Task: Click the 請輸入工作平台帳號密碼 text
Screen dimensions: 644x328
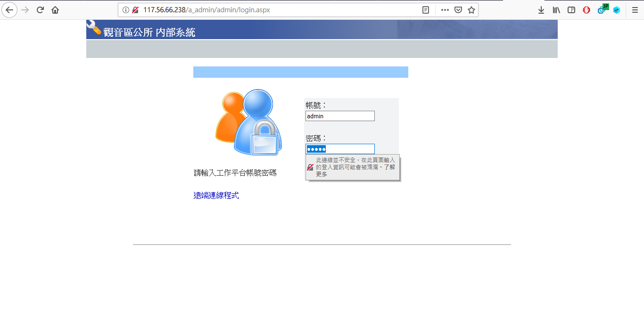Action: [x=235, y=173]
